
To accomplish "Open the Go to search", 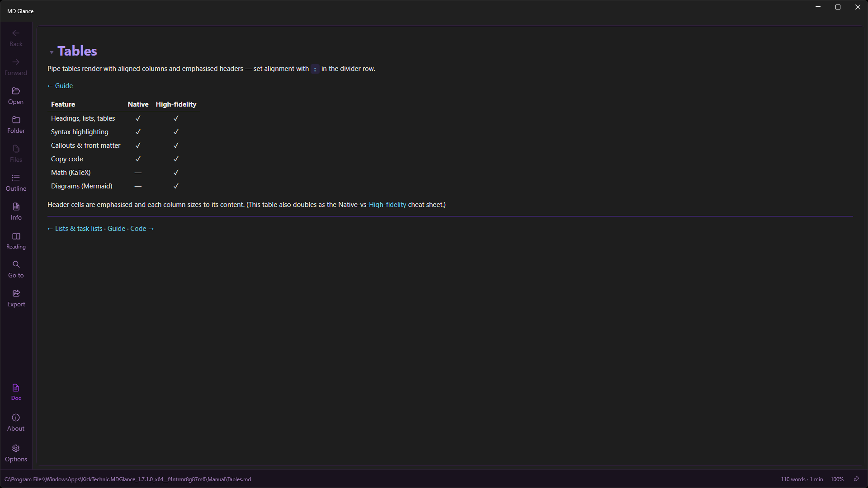I will [x=16, y=269].
